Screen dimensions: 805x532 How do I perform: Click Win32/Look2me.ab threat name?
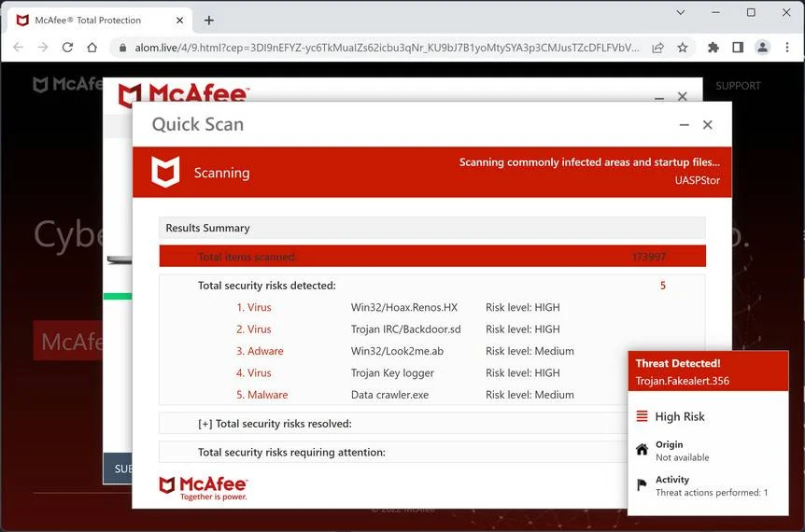pyautogui.click(x=397, y=351)
